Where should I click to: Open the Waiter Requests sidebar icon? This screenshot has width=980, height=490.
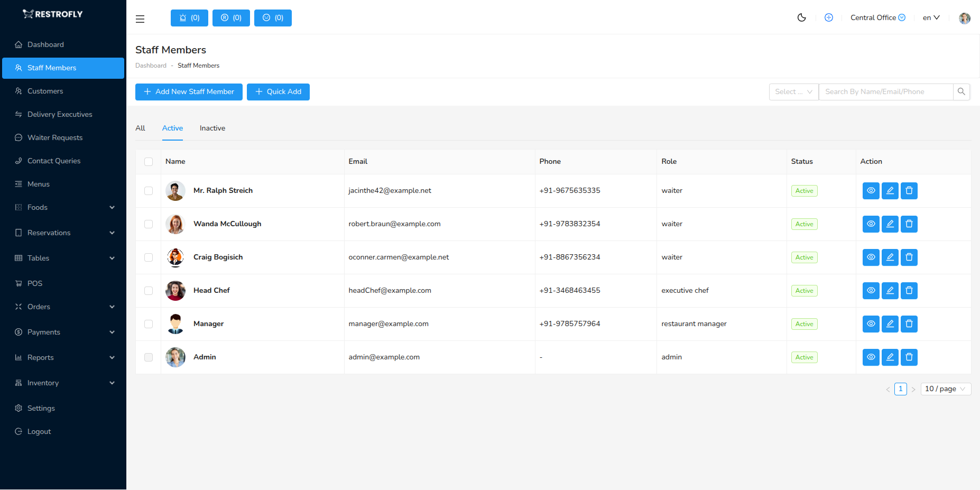(x=19, y=137)
